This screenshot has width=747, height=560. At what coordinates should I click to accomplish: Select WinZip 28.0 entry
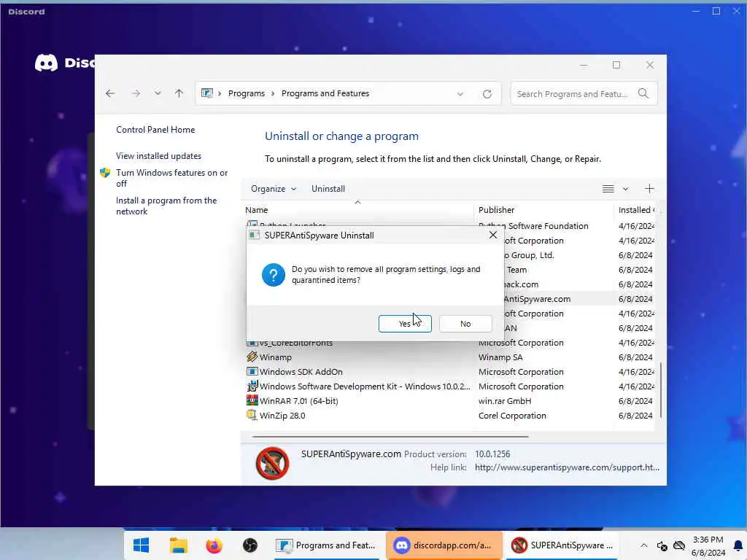click(449, 415)
